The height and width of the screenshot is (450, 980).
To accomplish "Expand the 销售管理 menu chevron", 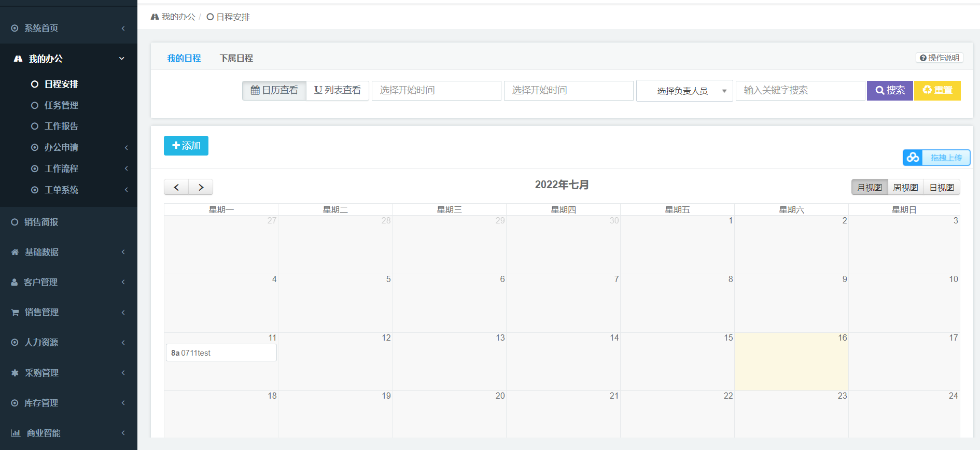I will pos(123,312).
